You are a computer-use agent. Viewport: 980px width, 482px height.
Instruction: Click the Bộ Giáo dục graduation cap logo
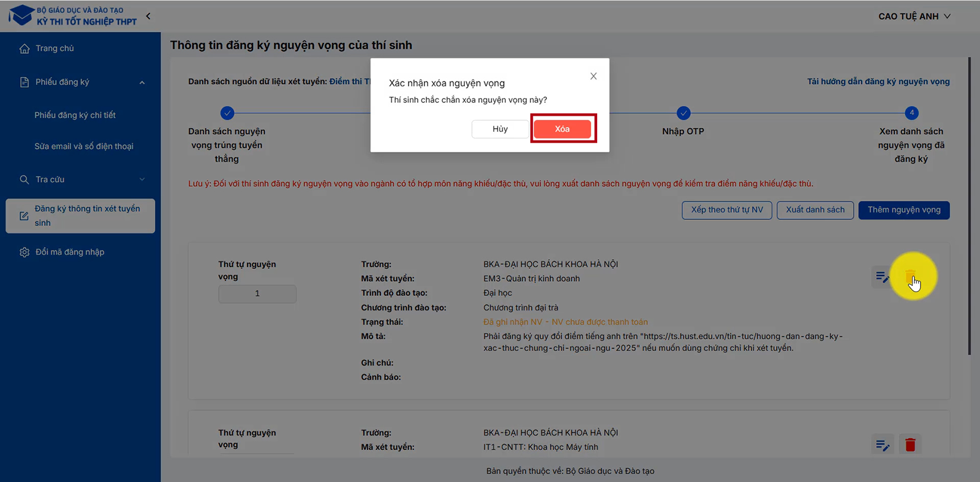tap(22, 15)
